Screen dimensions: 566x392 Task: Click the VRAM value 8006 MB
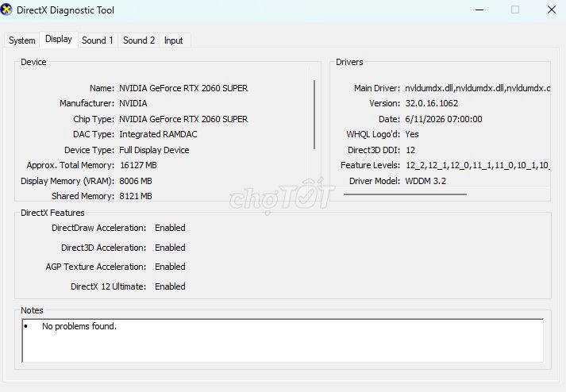pos(136,181)
